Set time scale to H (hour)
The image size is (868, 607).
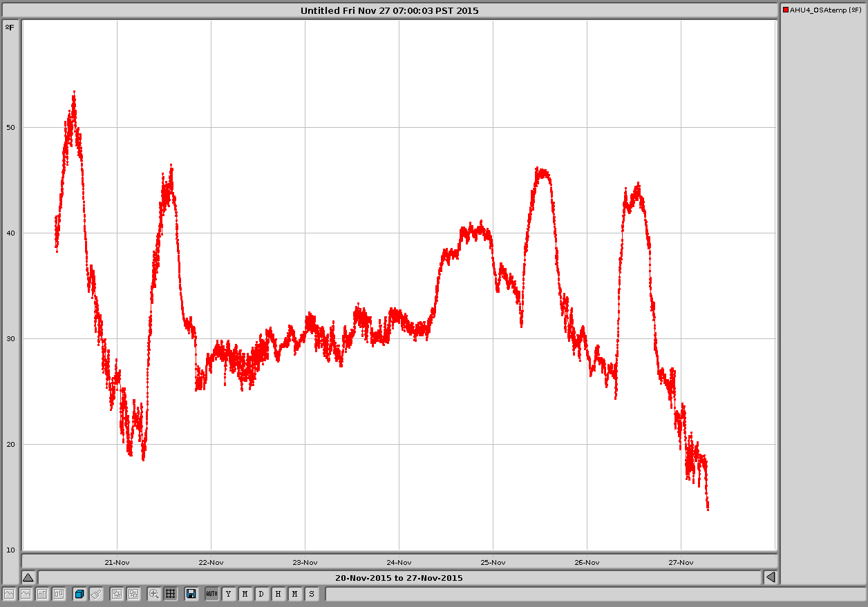click(278, 594)
